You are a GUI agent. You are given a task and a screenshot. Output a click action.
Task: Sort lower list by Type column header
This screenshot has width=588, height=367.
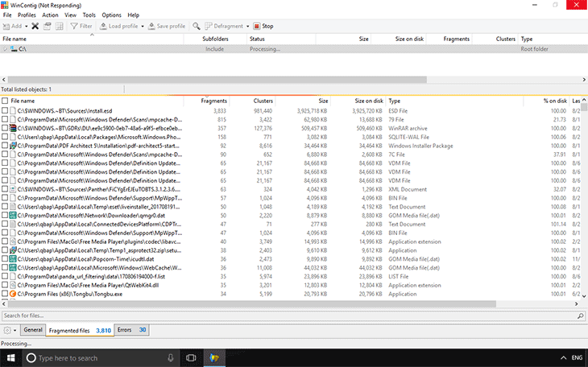[x=455, y=101]
